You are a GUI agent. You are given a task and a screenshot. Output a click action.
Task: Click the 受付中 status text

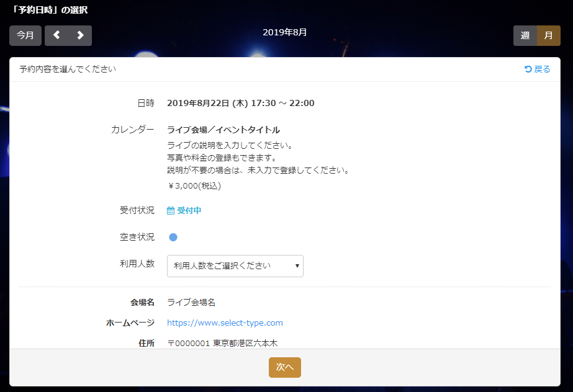189,211
